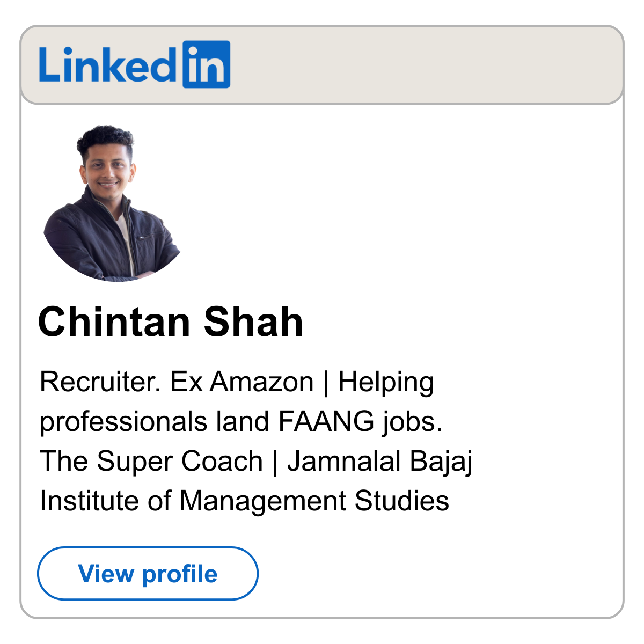This screenshot has height=644, width=644.
Task: Click the View profile button
Action: tap(148, 573)
